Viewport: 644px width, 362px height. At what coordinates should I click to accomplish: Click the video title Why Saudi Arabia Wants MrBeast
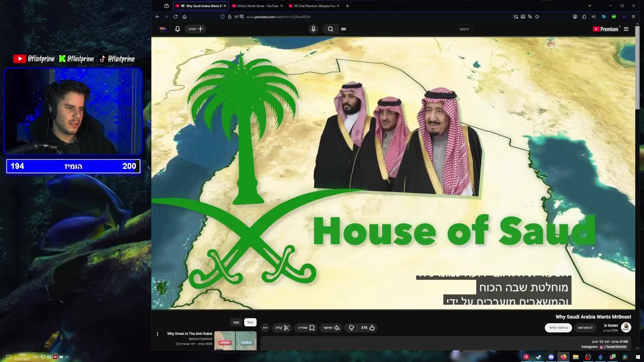point(593,317)
